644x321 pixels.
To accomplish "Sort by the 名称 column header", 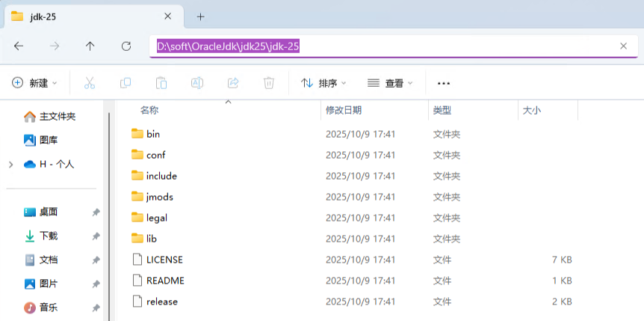I will (149, 110).
